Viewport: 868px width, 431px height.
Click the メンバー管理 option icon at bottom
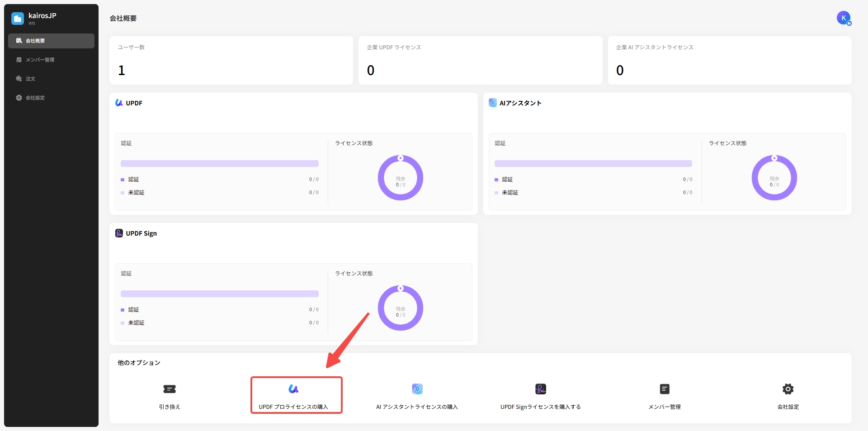[665, 389]
